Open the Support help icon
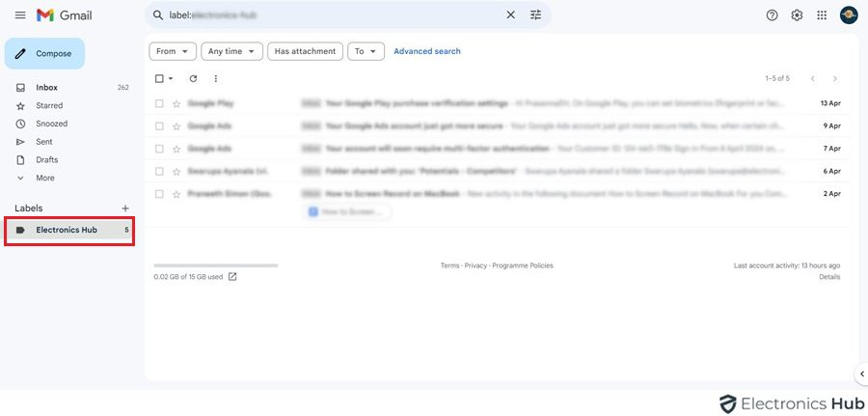This screenshot has width=868, height=416. coord(772,15)
